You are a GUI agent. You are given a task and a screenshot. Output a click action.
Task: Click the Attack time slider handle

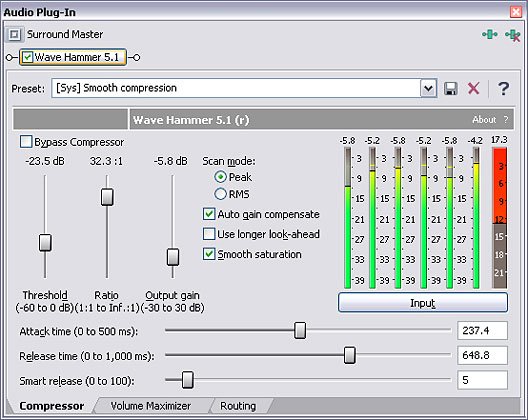click(x=300, y=330)
